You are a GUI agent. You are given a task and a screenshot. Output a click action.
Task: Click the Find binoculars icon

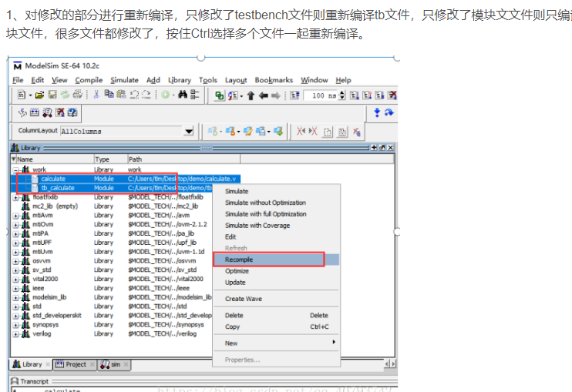(183, 95)
